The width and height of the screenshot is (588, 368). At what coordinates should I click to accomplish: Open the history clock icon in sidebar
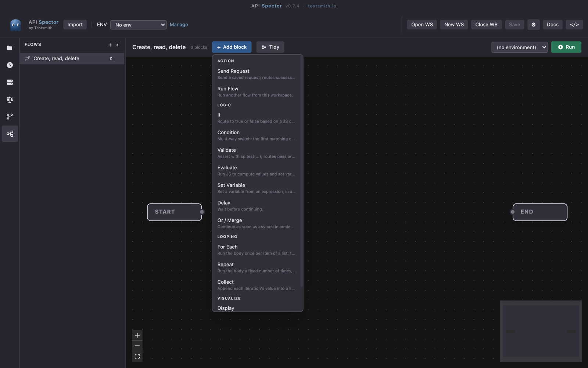10,65
